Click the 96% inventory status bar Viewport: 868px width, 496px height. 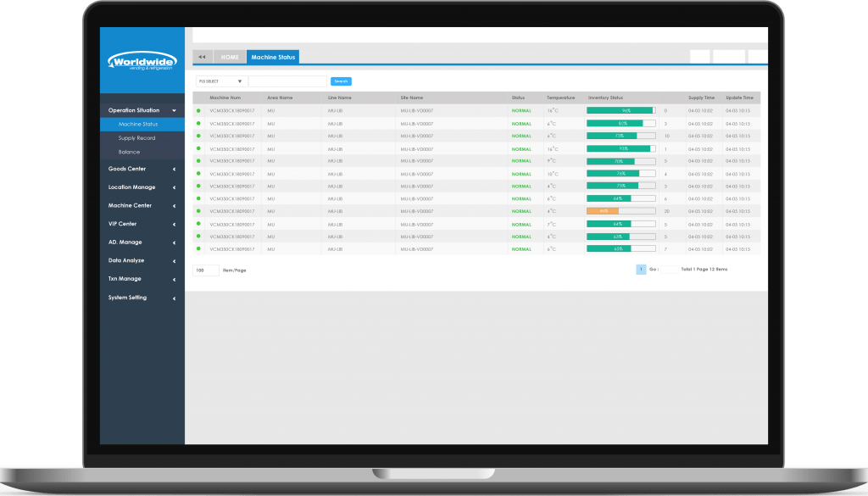(620, 110)
